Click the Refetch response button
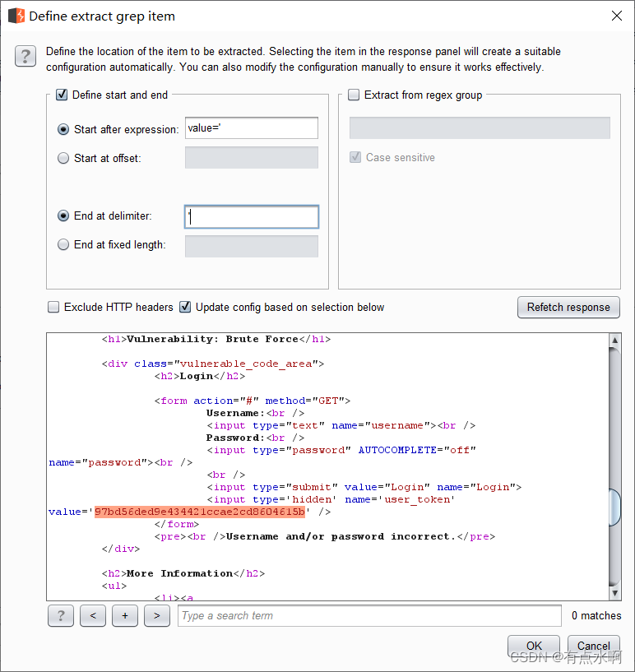The width and height of the screenshot is (635, 672). 568,308
